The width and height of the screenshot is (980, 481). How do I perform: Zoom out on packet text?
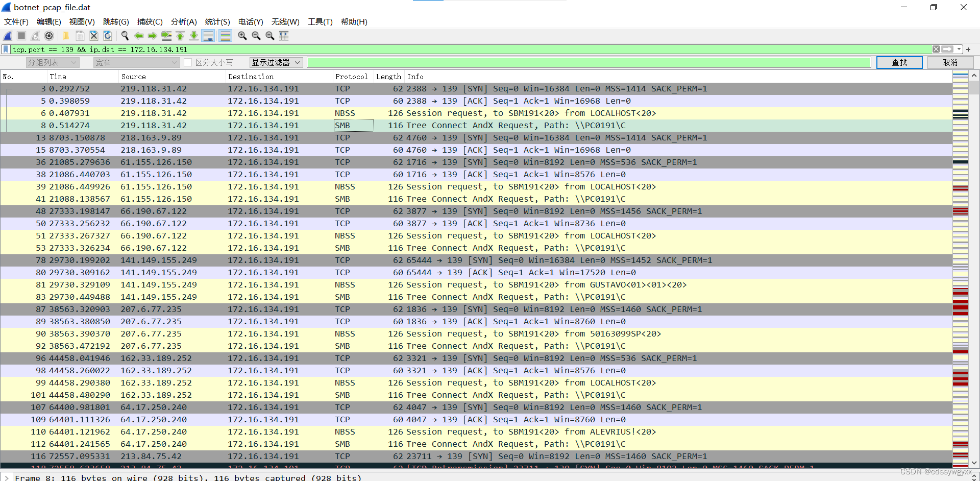[256, 36]
